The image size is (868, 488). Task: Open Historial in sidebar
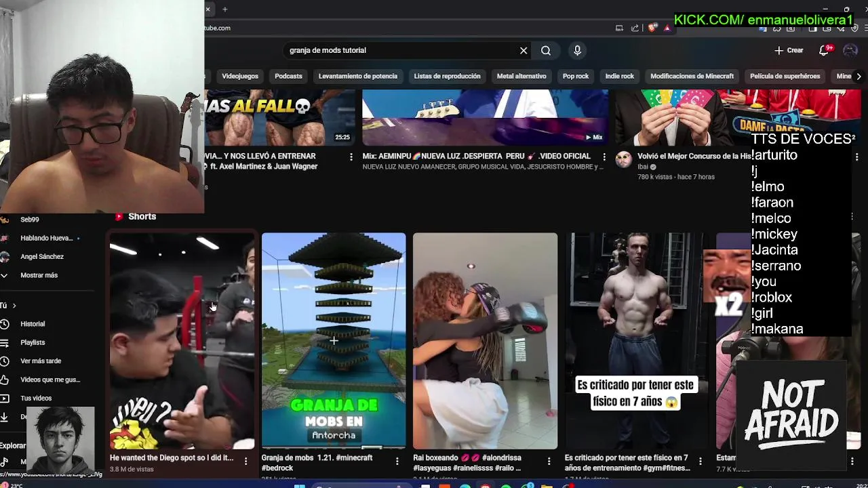pyautogui.click(x=32, y=324)
